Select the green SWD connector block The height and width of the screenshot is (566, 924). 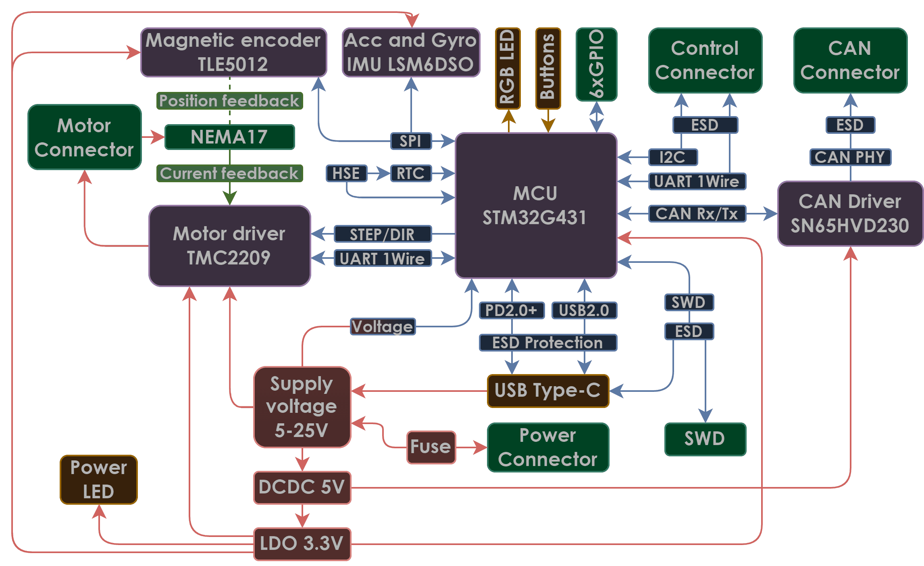pyautogui.click(x=705, y=439)
